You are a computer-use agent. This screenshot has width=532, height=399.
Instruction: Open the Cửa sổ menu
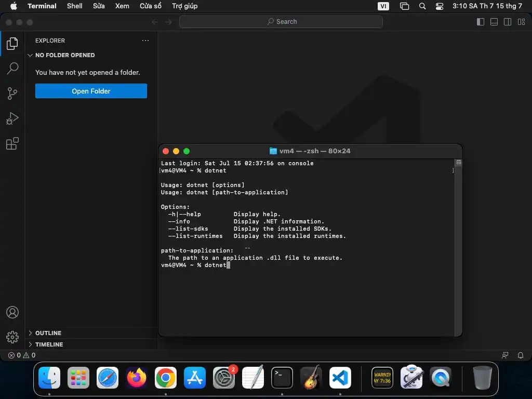[151, 6]
